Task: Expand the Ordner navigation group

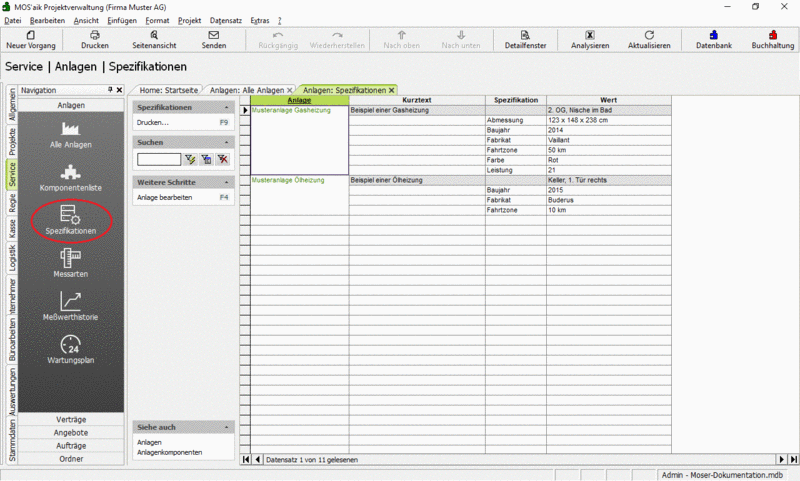Action: [x=71, y=459]
